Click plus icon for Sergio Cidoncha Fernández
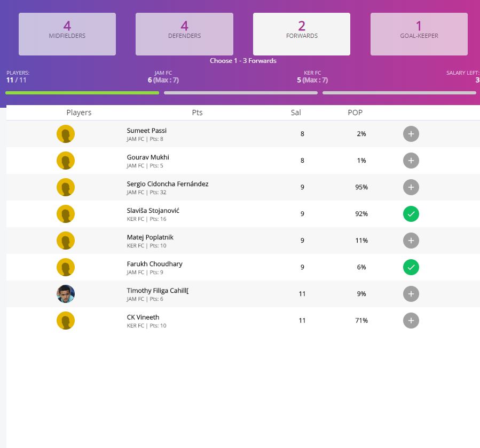The width and height of the screenshot is (480, 448). pyautogui.click(x=411, y=187)
